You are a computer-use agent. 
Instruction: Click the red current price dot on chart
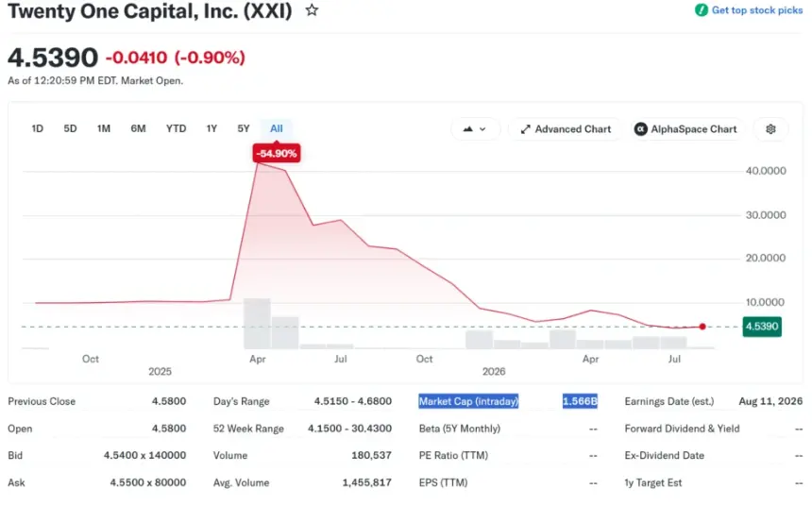point(702,327)
